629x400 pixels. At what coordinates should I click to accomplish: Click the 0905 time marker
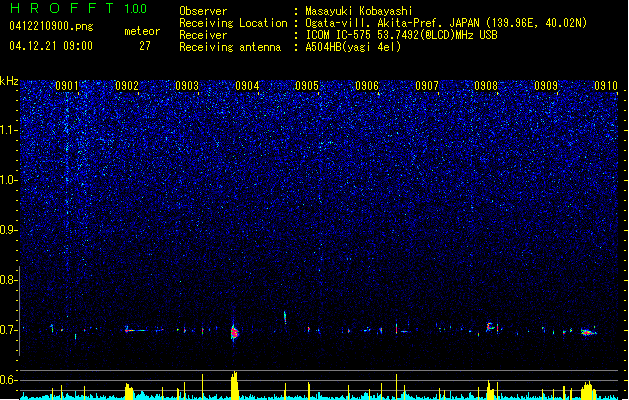(307, 86)
